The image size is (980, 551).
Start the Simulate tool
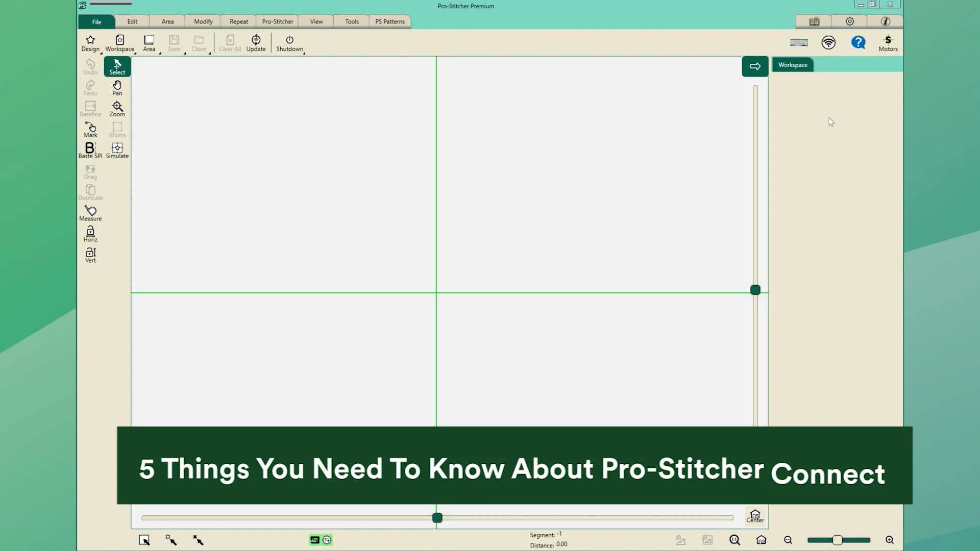point(117,151)
